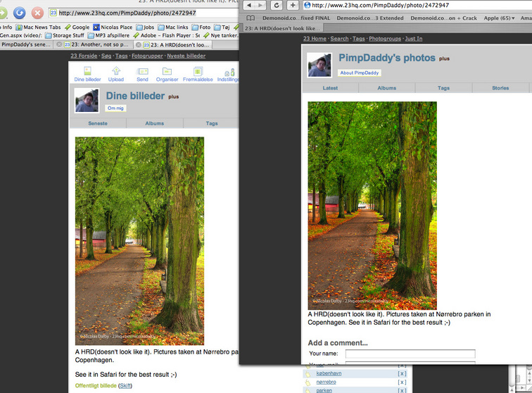Click the tag icon beside københavn

308,374
